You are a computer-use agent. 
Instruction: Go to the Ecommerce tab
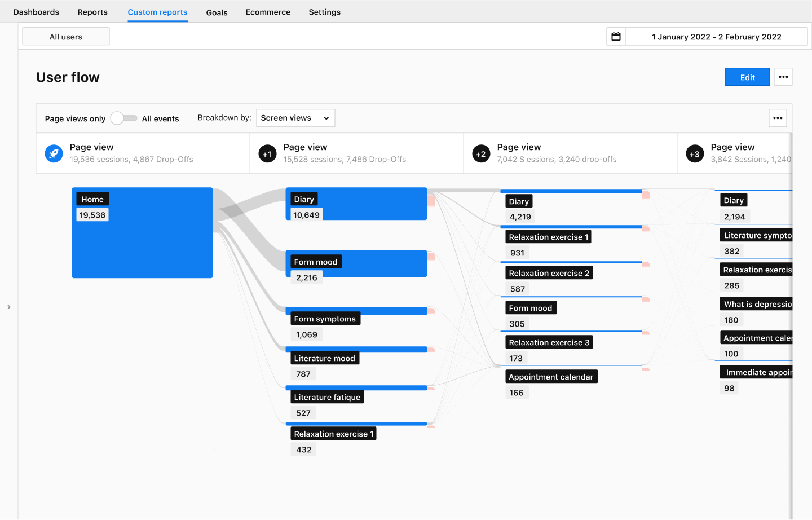coord(268,12)
